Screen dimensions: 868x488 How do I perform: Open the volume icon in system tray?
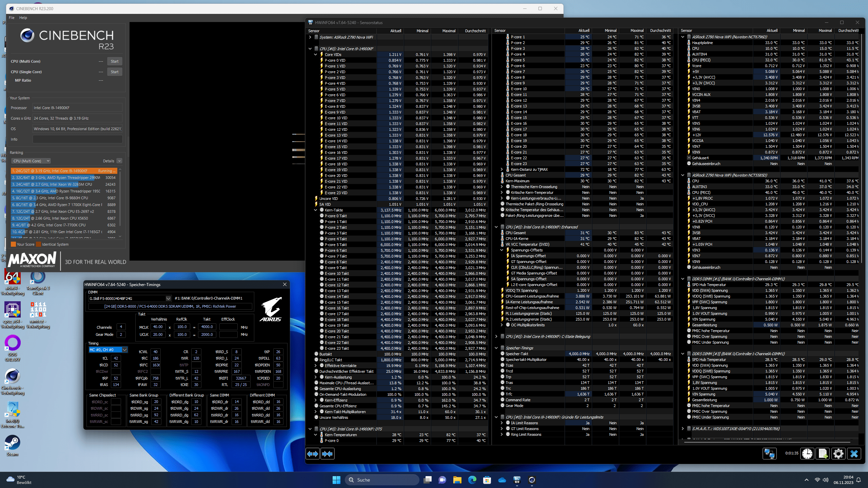click(x=826, y=480)
